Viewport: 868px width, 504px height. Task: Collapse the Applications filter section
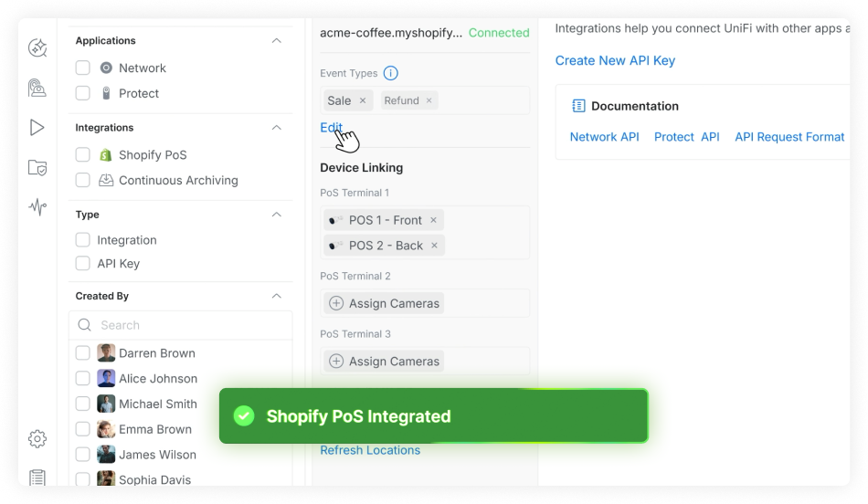pyautogui.click(x=277, y=41)
